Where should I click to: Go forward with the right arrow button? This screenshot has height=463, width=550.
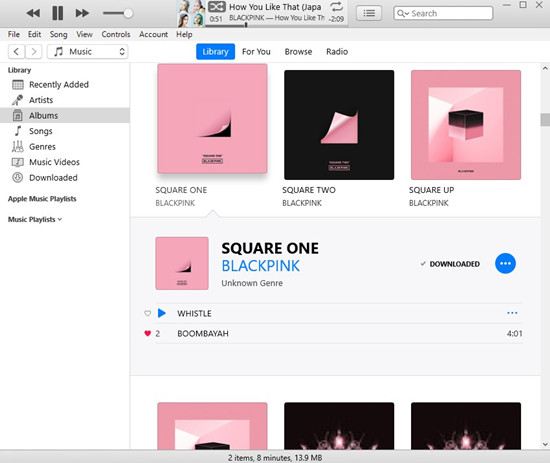(x=34, y=52)
